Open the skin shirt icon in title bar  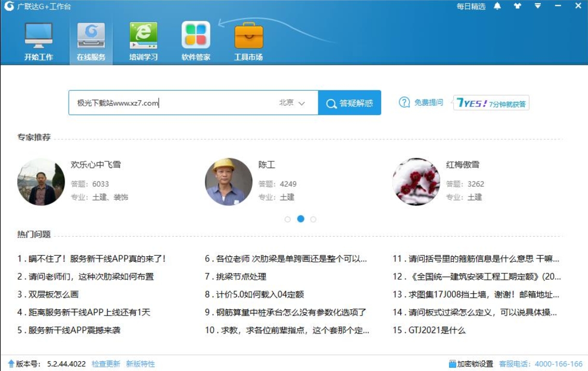coord(517,6)
